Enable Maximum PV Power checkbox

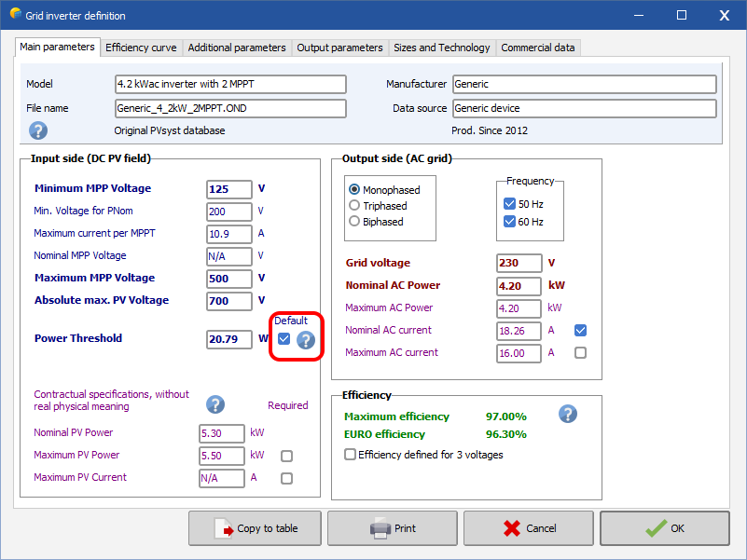coord(286,457)
